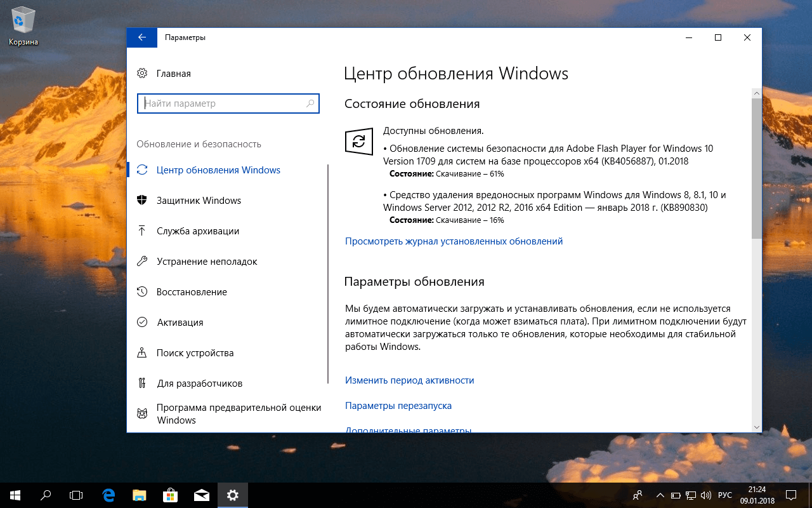Open Action Center notifications icon
This screenshot has height=508, width=812.
792,495
